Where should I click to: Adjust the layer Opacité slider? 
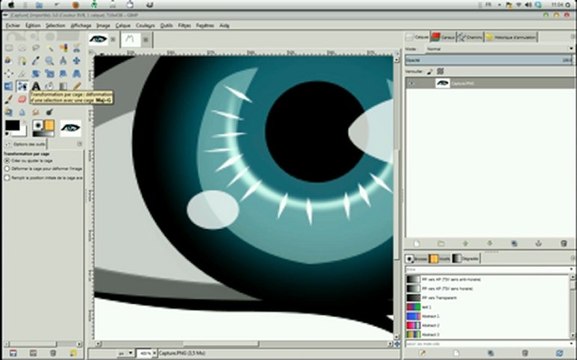point(489,60)
